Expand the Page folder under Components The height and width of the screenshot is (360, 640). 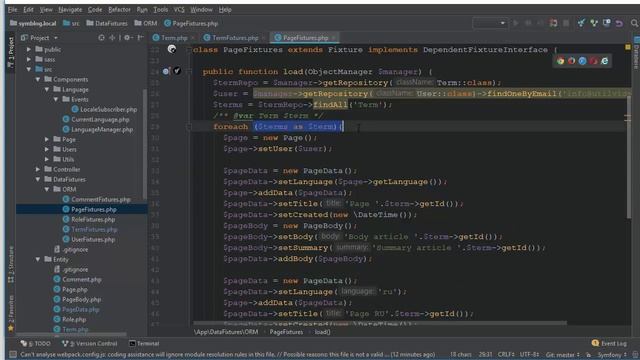[x=47, y=140]
